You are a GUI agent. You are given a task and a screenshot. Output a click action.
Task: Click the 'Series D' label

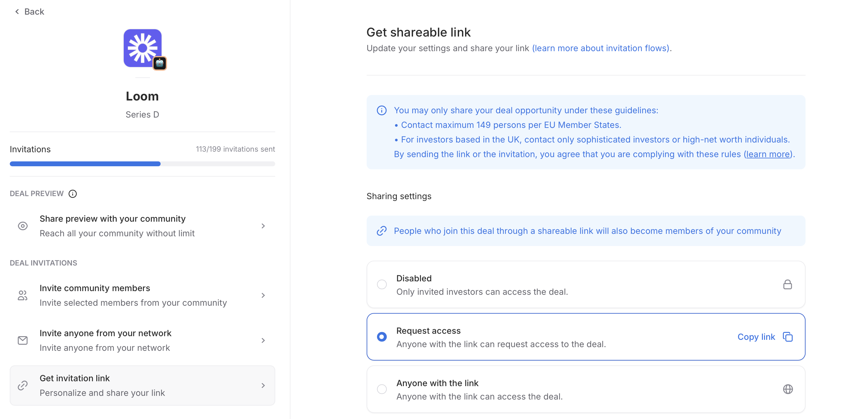(142, 114)
